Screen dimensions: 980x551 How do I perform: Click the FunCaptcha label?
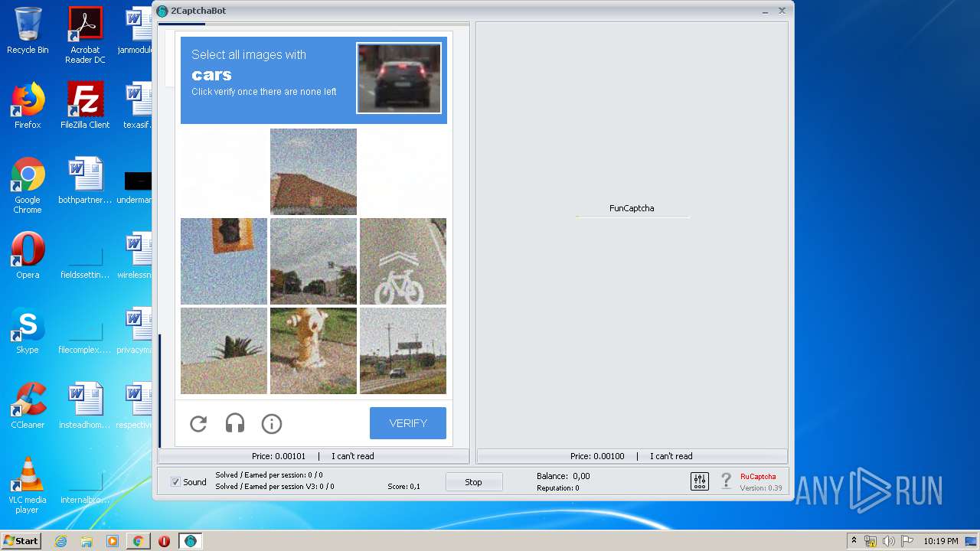click(x=632, y=208)
